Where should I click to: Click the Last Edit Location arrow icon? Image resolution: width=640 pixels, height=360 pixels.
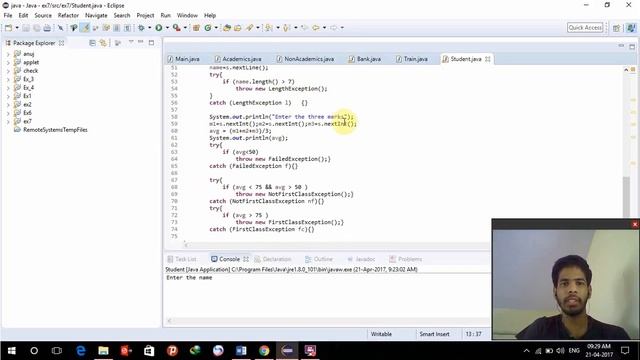(304, 28)
